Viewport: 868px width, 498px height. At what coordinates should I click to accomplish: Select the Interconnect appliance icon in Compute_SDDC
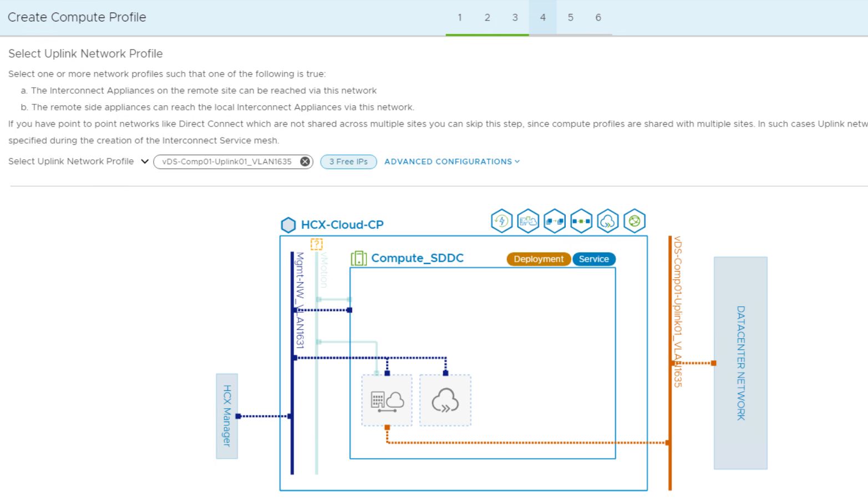click(387, 400)
